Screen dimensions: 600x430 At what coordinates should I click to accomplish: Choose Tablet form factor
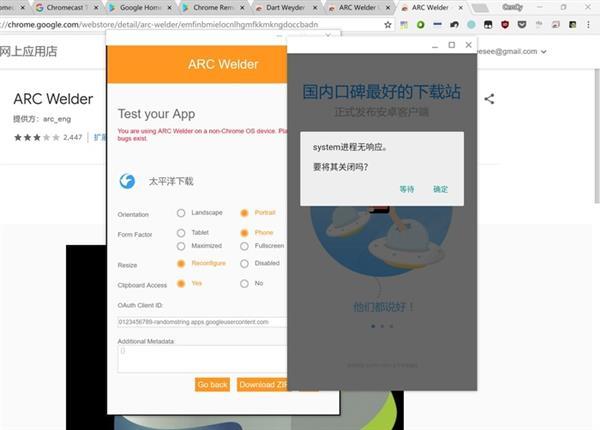pyautogui.click(x=181, y=233)
